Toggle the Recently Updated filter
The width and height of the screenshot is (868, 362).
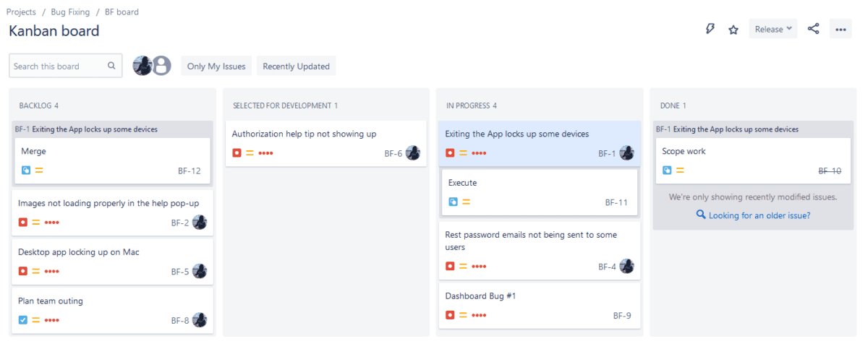pos(296,66)
